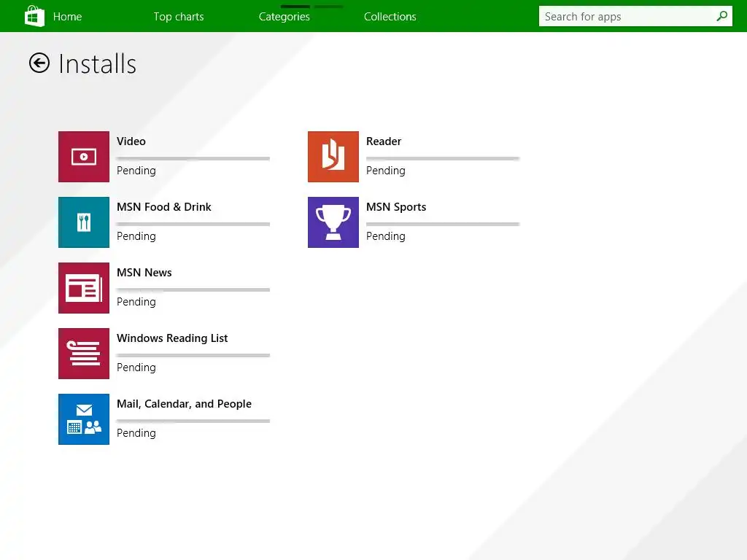Screen dimensions: 747x560
Task: Select the Video app name
Action: pos(131,141)
